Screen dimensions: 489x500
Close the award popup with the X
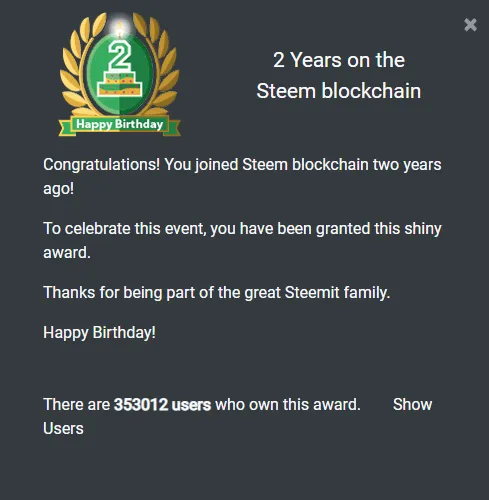tap(470, 25)
